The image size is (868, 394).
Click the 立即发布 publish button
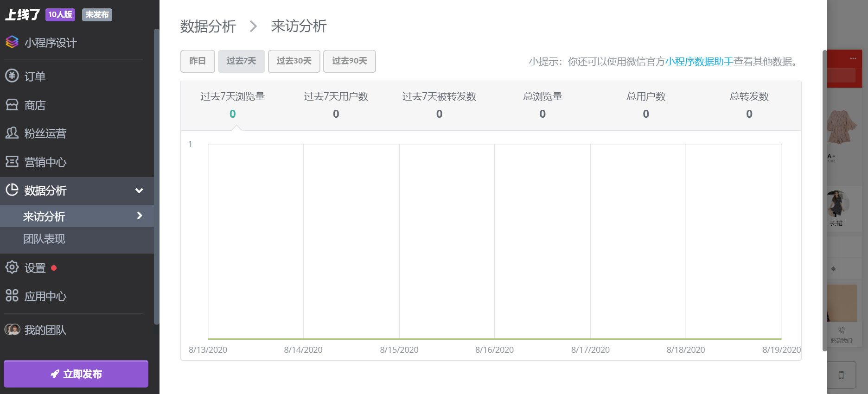76,374
